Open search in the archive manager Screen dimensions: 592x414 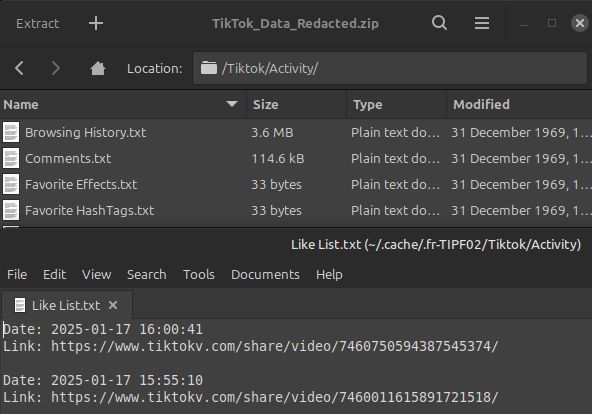[x=439, y=23]
